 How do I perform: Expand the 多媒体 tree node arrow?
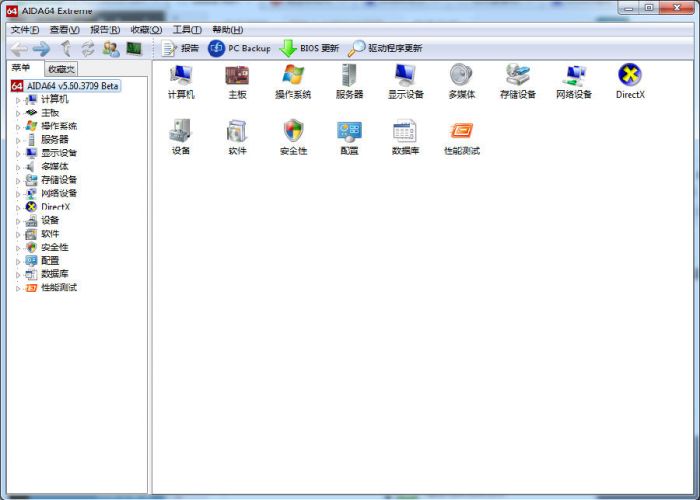click(x=18, y=167)
